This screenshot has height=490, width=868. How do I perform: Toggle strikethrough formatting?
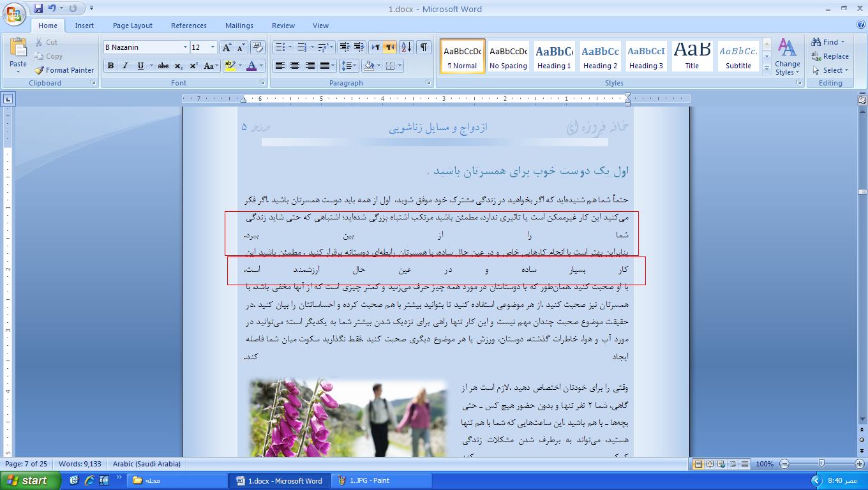tap(163, 66)
